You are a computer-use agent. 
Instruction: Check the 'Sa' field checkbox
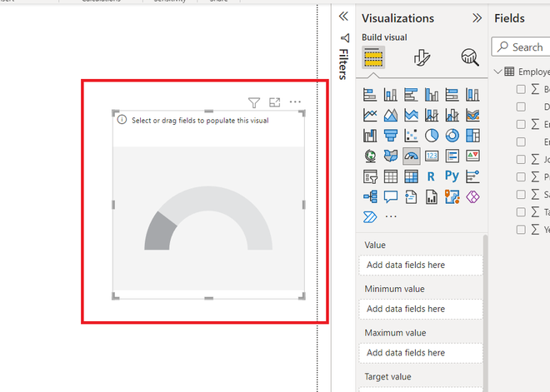[x=521, y=194]
